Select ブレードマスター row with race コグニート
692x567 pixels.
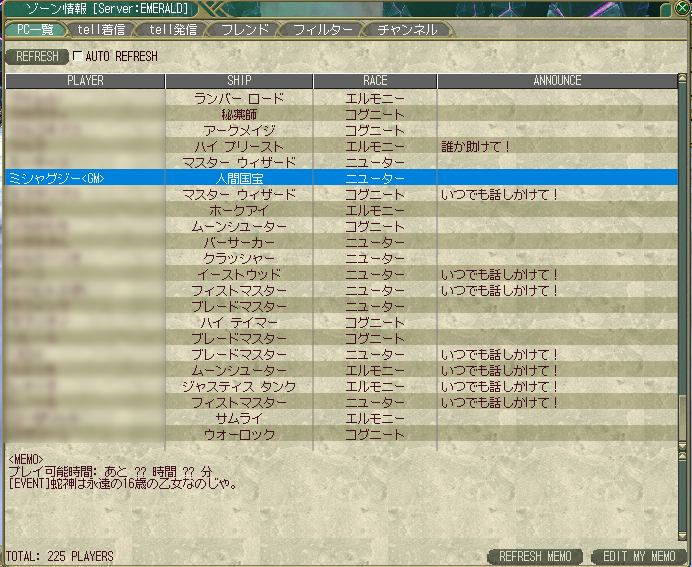pos(342,338)
